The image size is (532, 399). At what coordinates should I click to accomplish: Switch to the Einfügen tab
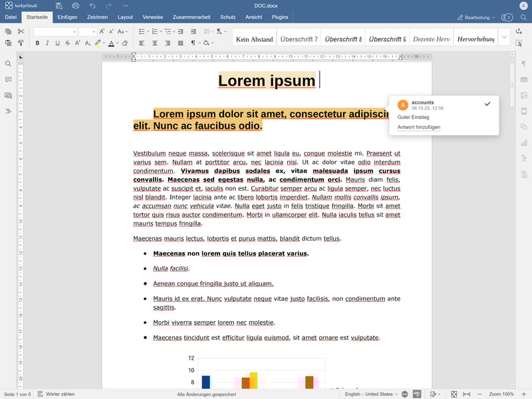(x=67, y=17)
